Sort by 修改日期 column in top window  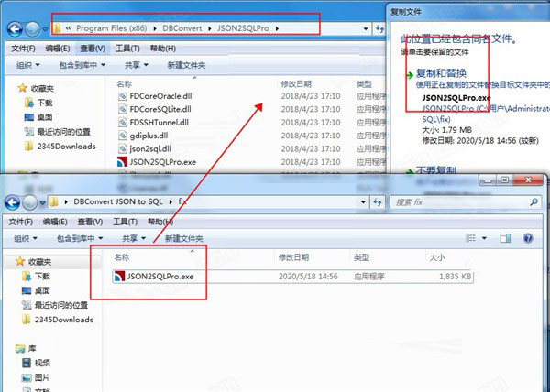tap(296, 83)
